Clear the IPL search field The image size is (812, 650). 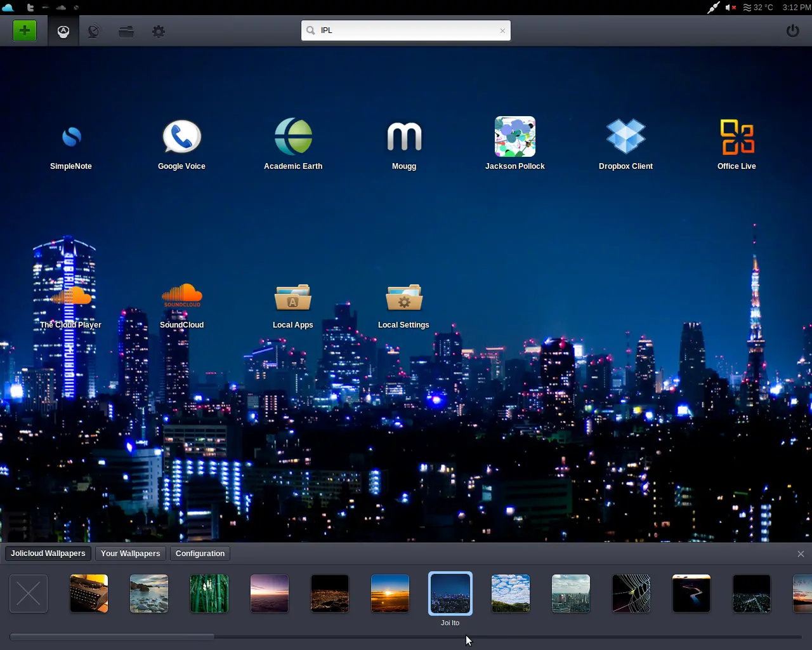pyautogui.click(x=502, y=30)
